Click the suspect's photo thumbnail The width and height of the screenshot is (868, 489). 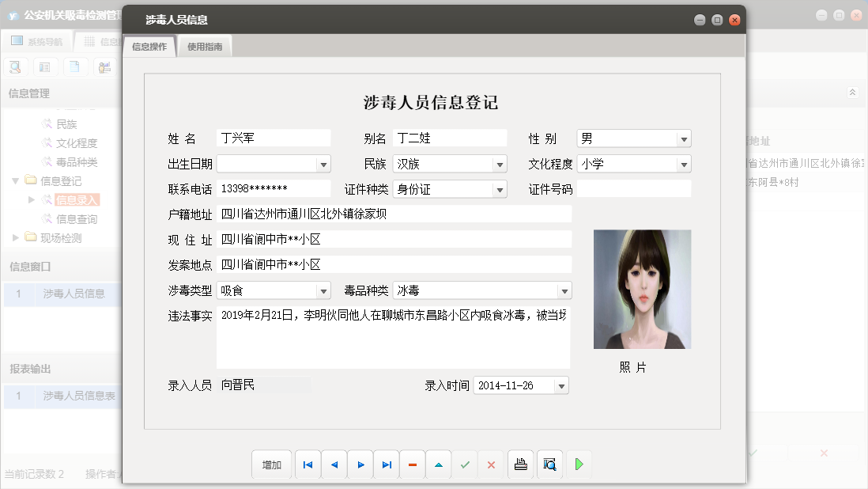pos(642,289)
